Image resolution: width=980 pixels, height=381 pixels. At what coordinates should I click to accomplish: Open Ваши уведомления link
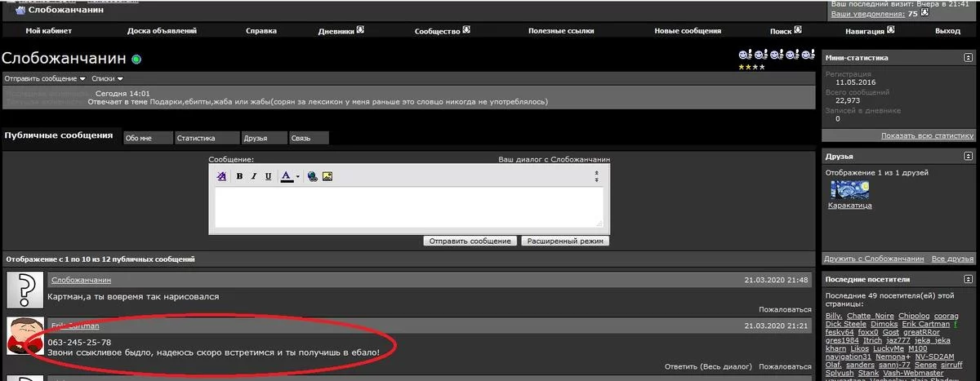point(868,14)
